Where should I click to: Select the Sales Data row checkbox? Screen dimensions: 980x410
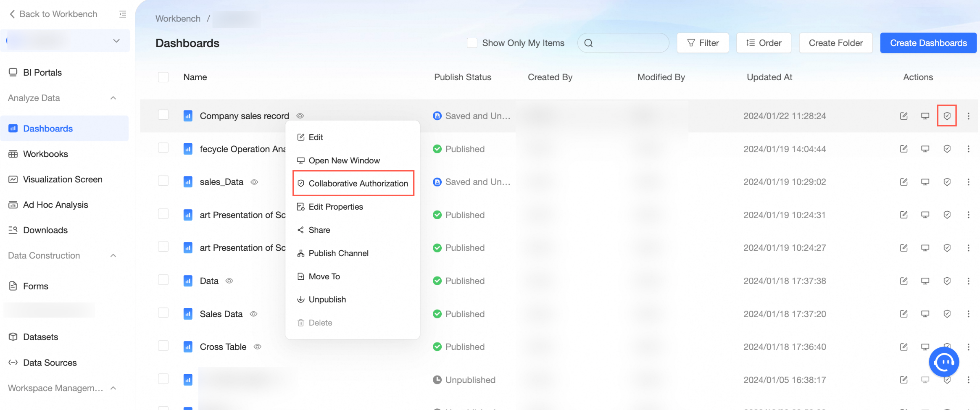(x=163, y=313)
